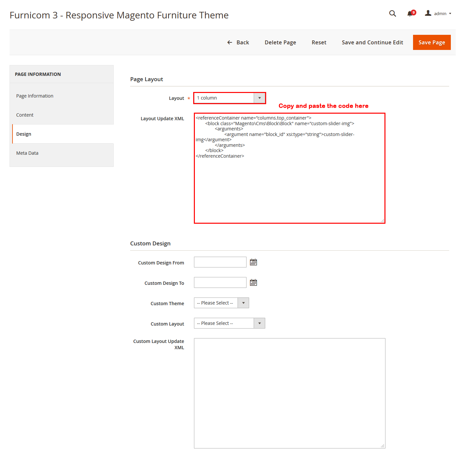
Task: Open the notifications bell icon
Action: 410,13
